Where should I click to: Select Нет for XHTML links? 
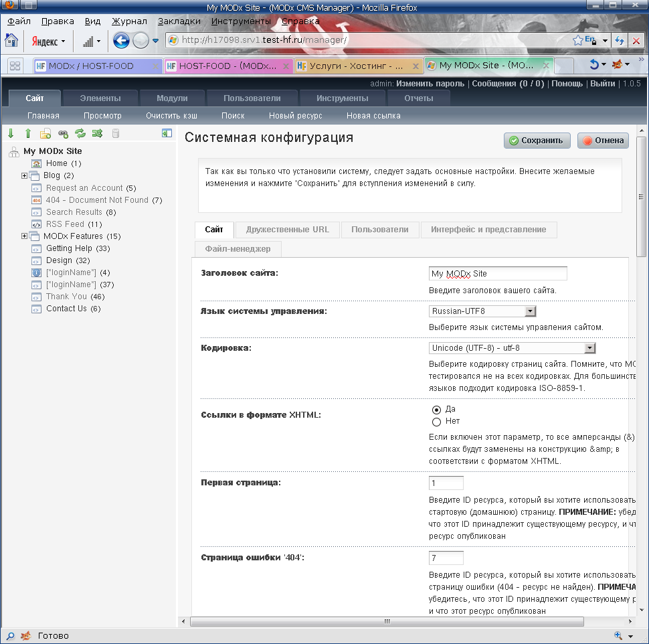[436, 422]
